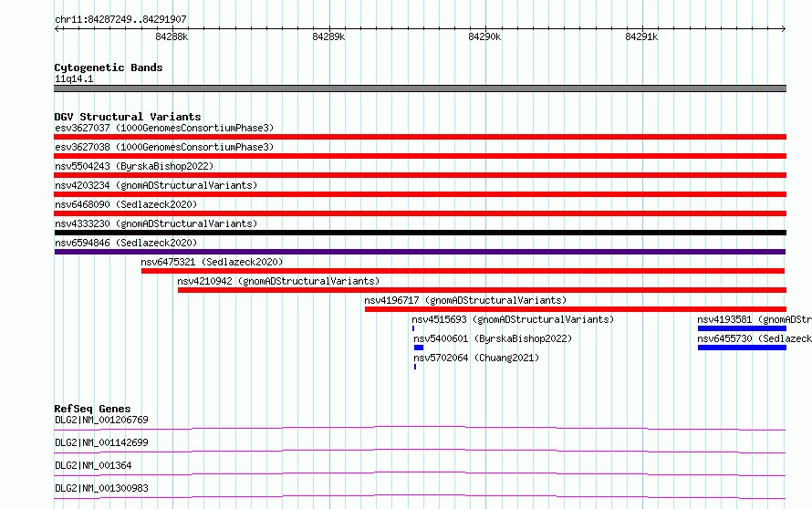
Task: Click the DLG2|NM_001300983 gene label
Action: pyautogui.click(x=101, y=488)
